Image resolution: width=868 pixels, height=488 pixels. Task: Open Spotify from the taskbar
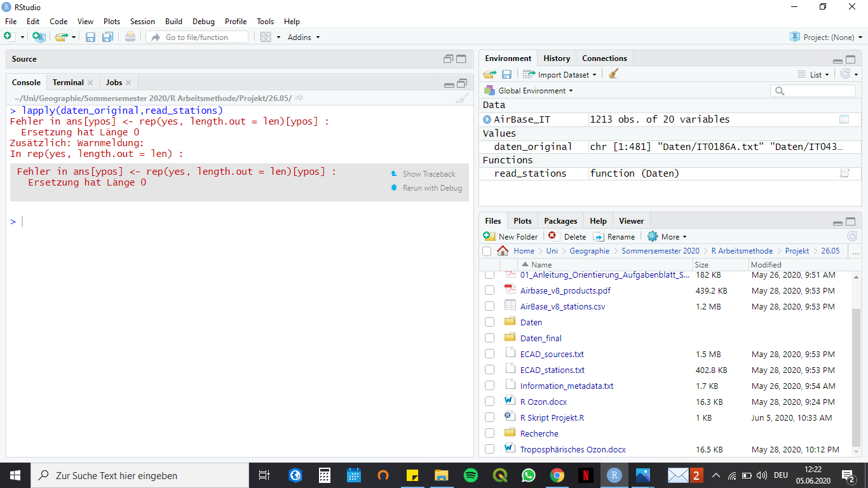point(470,475)
